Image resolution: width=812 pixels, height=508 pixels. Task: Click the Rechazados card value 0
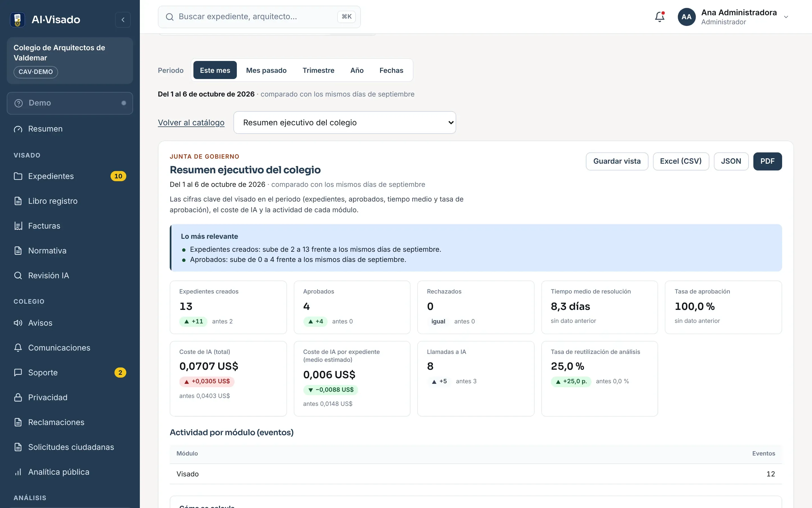tap(430, 306)
